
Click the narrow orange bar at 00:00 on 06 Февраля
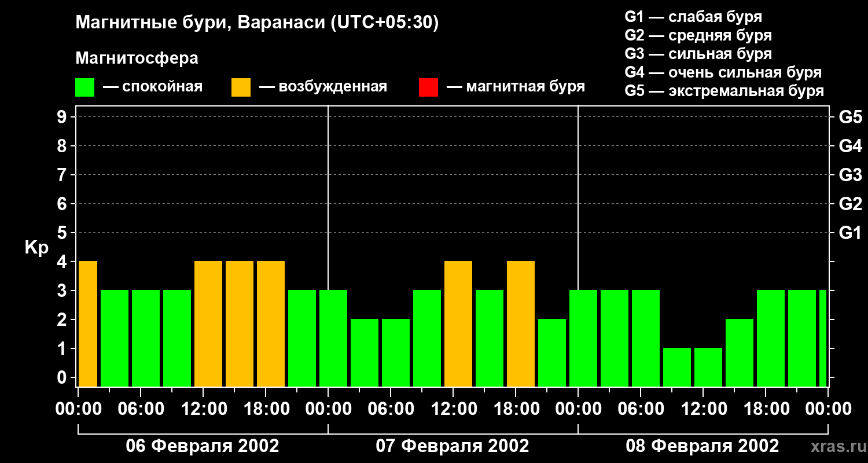[x=87, y=324]
